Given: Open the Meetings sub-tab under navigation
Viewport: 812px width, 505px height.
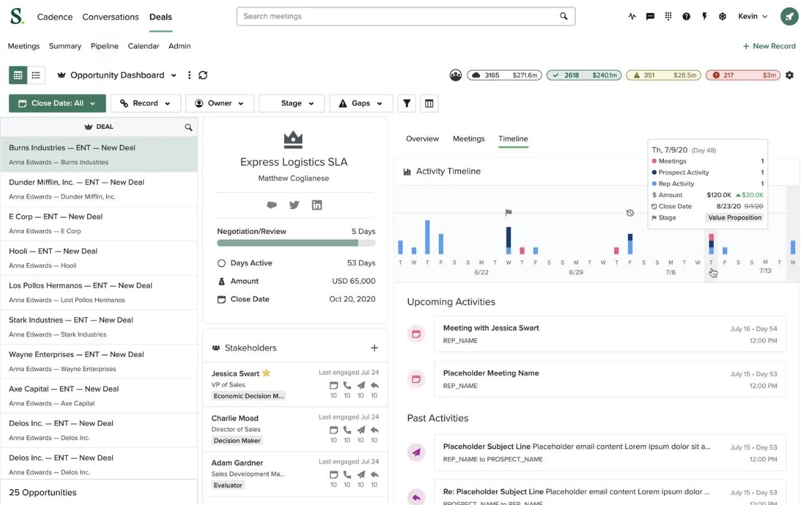Looking at the screenshot, I should pyautogui.click(x=23, y=46).
